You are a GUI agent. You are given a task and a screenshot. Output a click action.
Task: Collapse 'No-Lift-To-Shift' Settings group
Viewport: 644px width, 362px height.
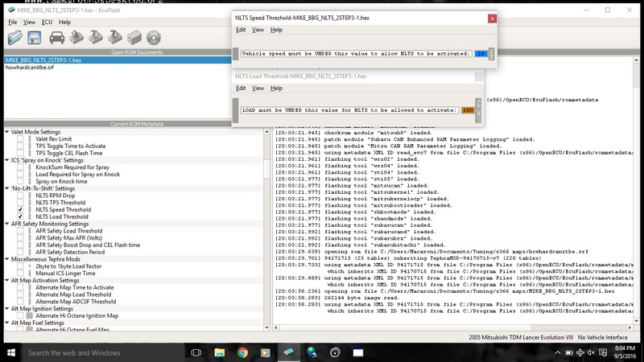click(7, 188)
